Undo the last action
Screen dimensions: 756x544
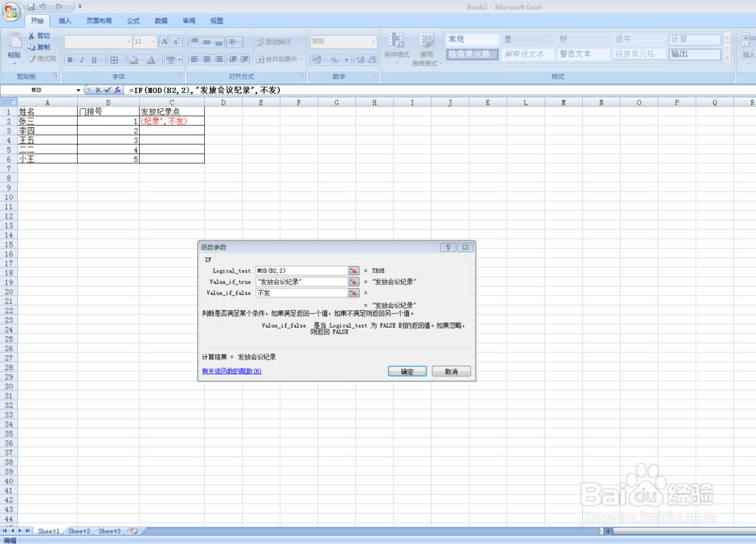pos(42,7)
